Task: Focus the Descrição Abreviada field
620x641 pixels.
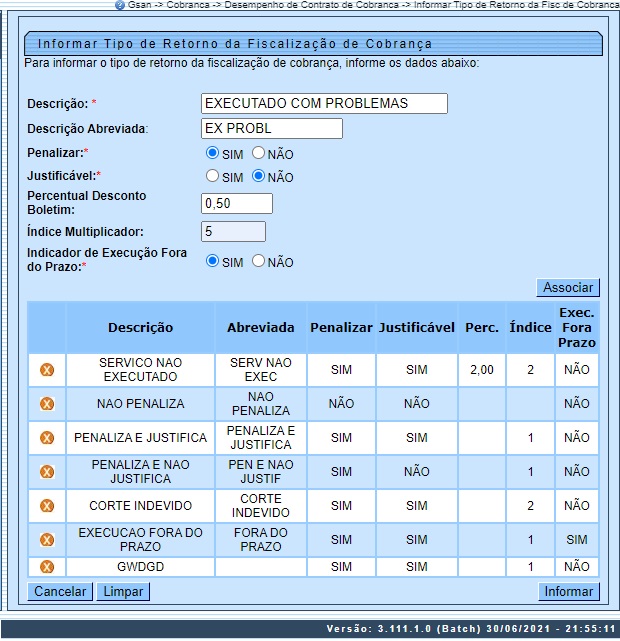Action: 271,128
